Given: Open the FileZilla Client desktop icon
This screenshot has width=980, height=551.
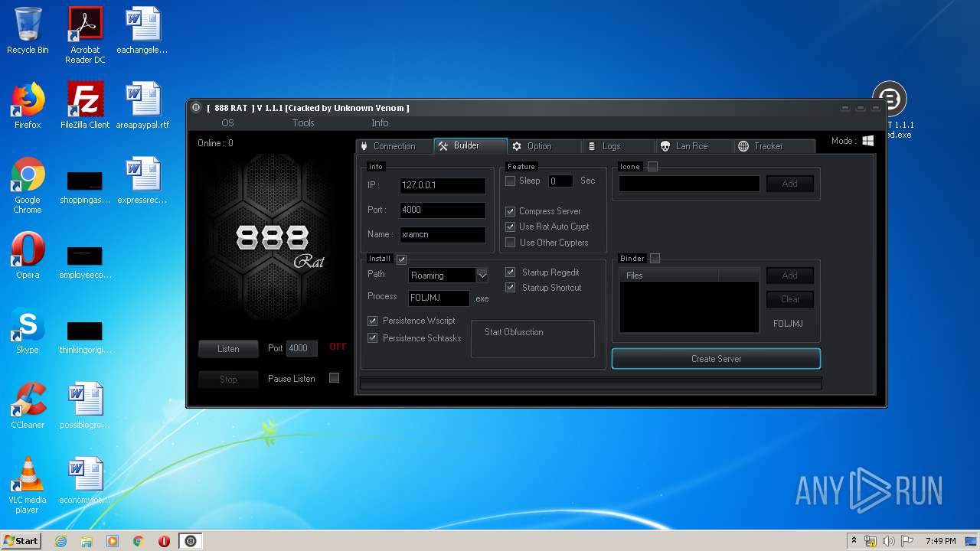Looking at the screenshot, I should (x=85, y=106).
